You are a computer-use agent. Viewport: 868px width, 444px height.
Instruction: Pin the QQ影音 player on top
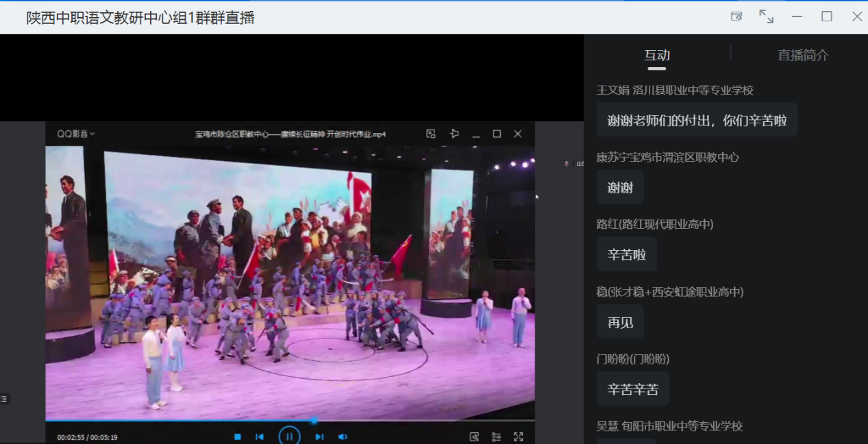point(454,134)
